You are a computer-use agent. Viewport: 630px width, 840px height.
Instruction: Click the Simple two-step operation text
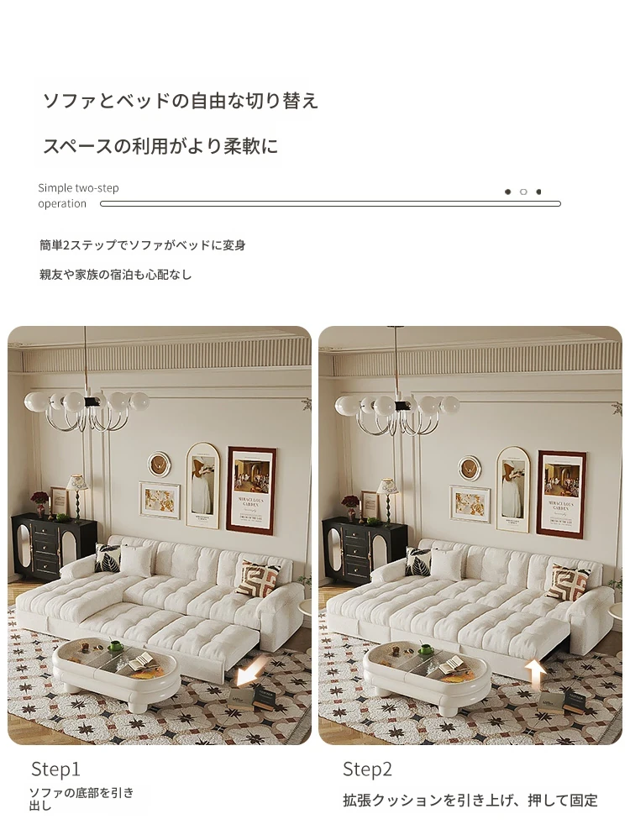click(78, 196)
